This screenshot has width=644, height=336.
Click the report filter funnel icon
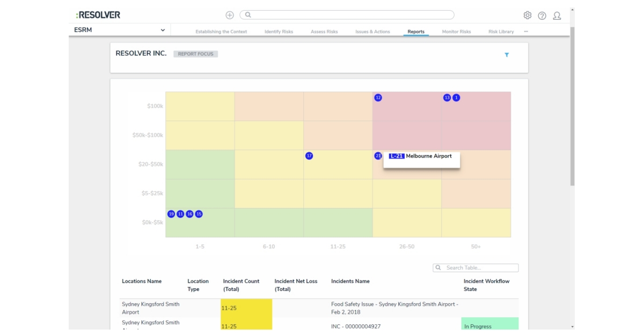(x=507, y=55)
